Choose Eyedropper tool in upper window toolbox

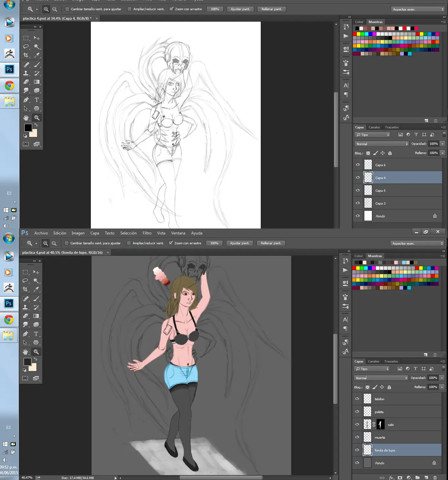tap(37, 55)
